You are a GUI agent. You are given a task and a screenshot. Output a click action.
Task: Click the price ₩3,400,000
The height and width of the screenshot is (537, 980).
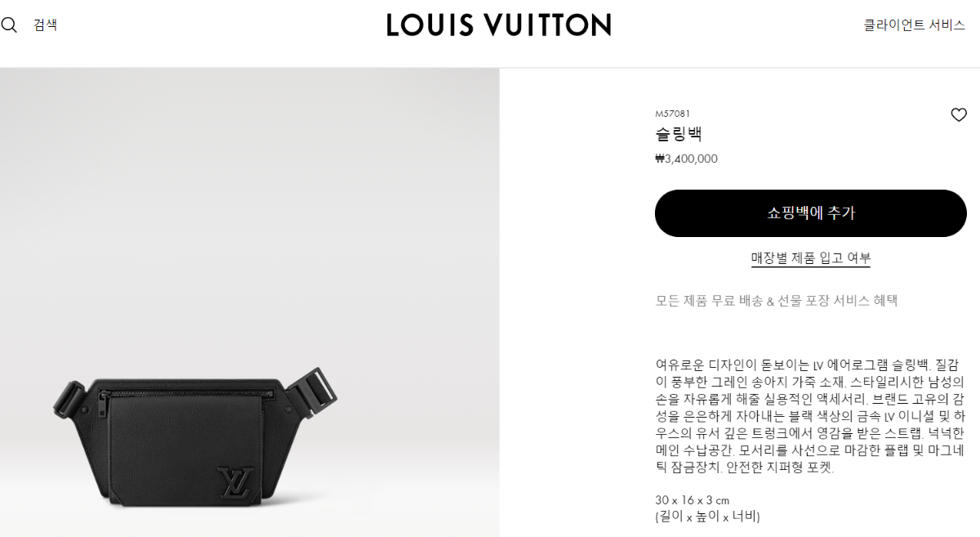pos(686,159)
